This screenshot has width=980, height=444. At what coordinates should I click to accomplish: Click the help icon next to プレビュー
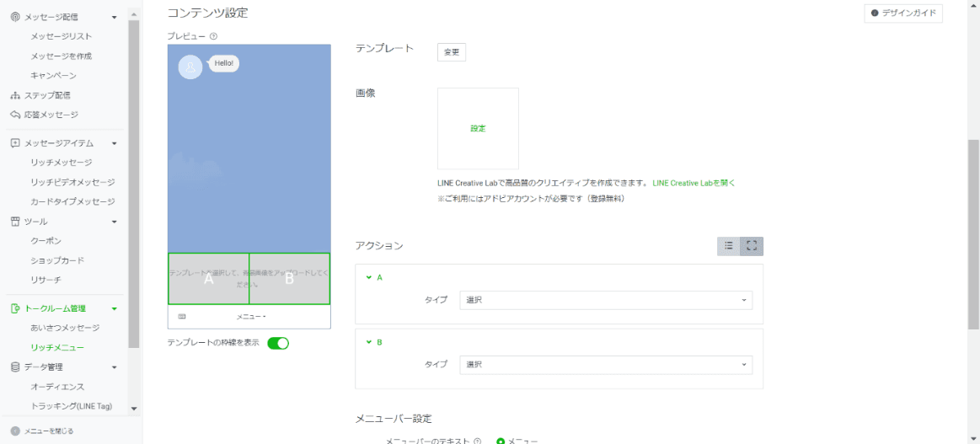(x=214, y=36)
